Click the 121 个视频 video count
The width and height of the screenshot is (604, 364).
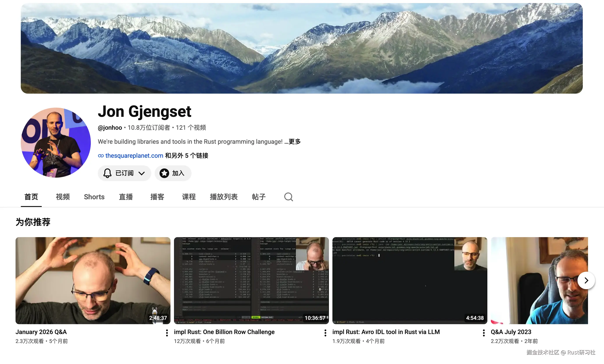click(x=191, y=128)
